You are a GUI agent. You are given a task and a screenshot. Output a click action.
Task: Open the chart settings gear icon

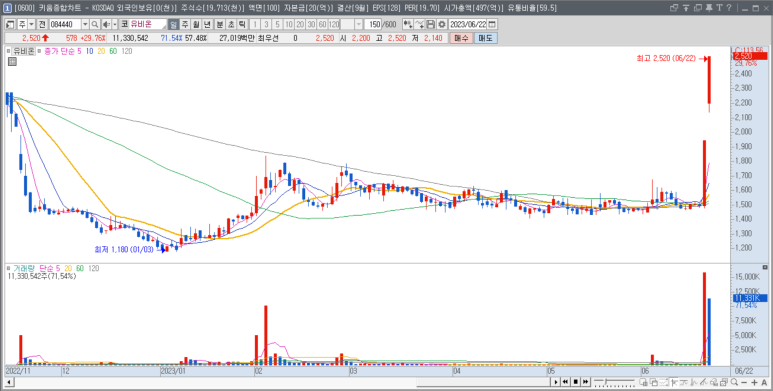coord(441,24)
